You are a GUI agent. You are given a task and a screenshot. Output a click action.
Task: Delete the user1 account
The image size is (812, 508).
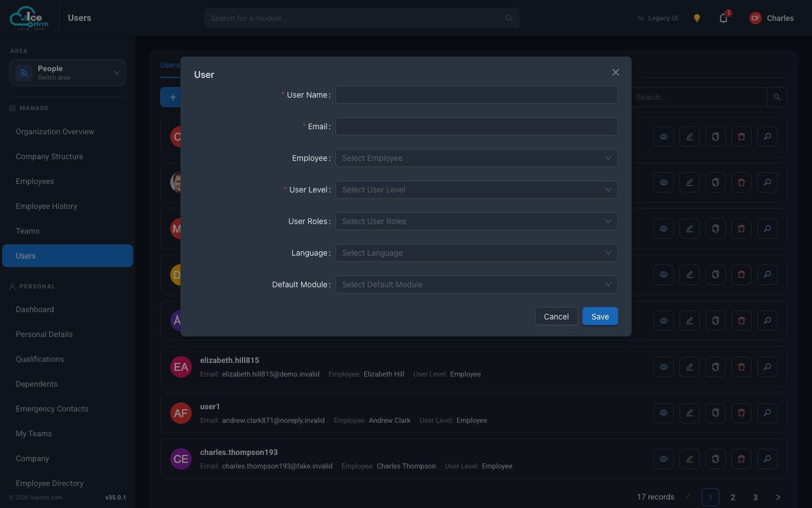coord(742,413)
